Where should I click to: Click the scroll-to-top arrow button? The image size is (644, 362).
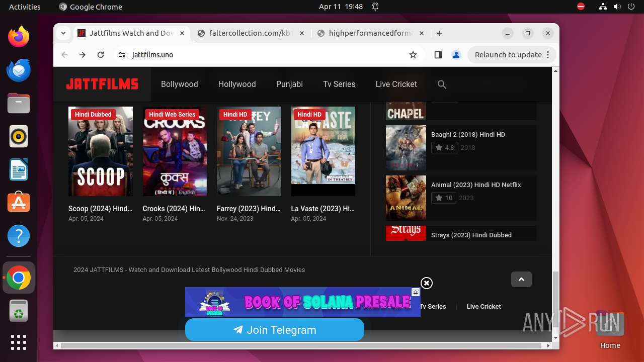pos(521,280)
